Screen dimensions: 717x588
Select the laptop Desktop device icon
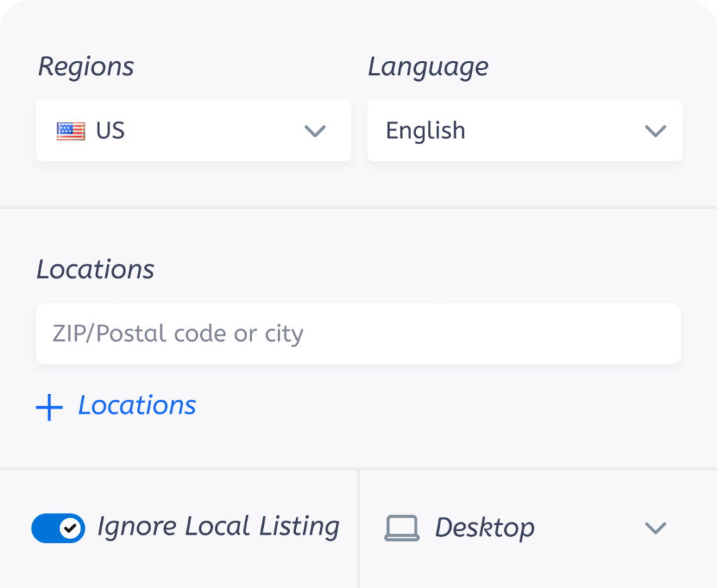pos(403,528)
